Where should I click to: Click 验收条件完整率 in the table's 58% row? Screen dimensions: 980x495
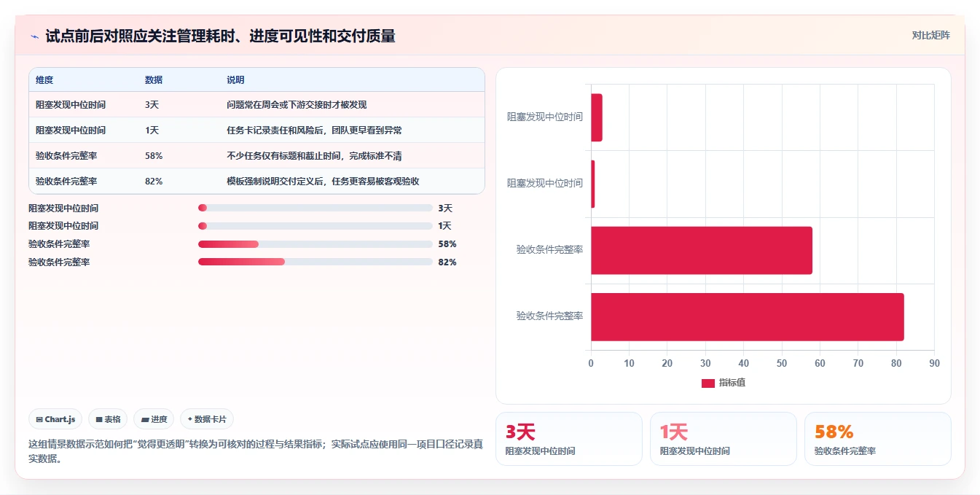tap(66, 156)
